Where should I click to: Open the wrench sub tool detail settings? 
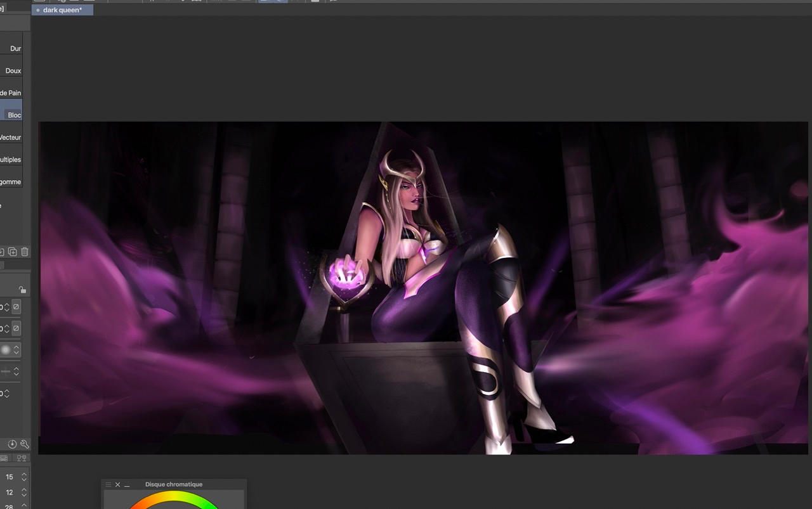[x=25, y=444]
